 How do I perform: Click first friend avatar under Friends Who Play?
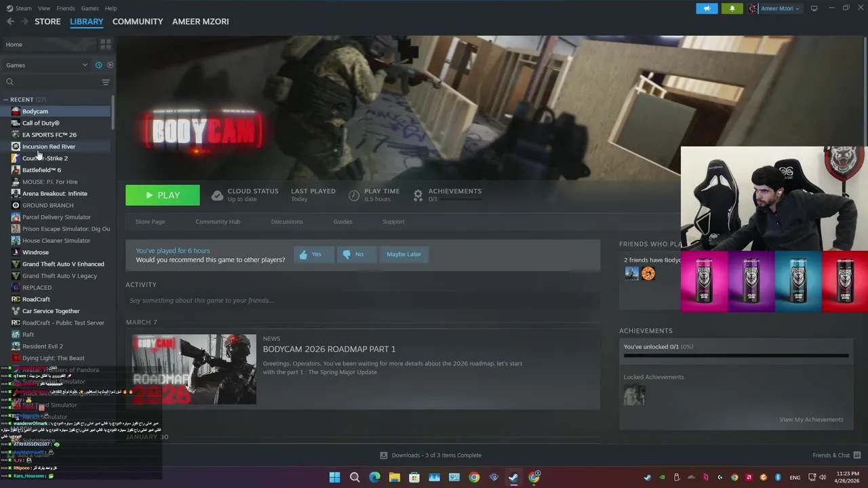tap(632, 273)
